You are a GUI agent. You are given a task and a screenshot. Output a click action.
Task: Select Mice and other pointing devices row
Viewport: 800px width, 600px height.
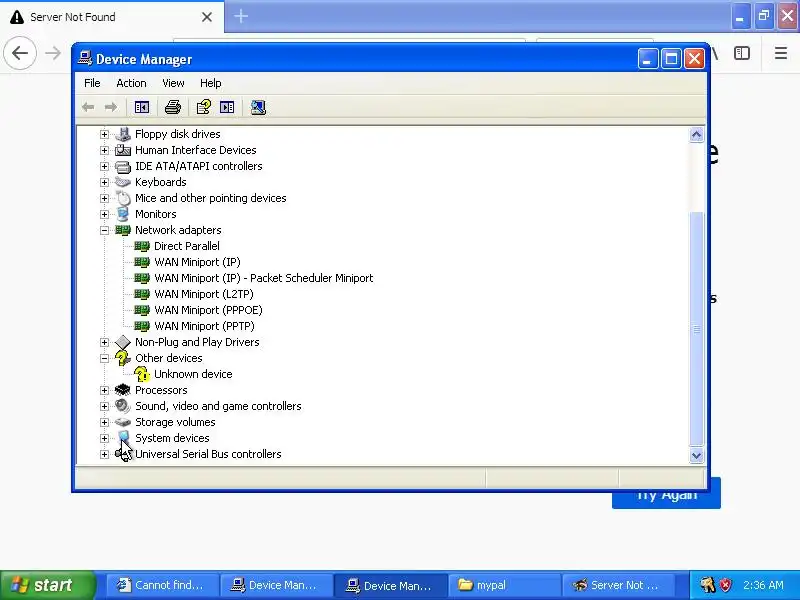click(210, 198)
